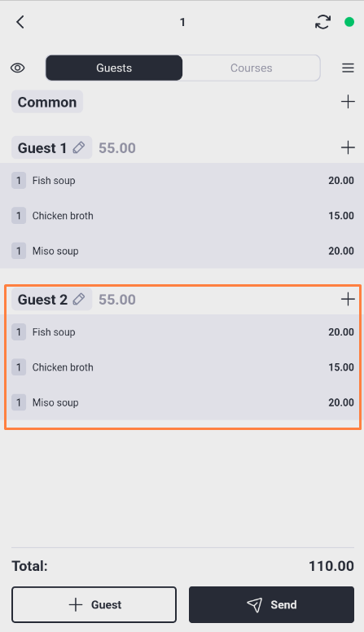
Task: Open the hamburger menu icon
Action: coord(348,68)
